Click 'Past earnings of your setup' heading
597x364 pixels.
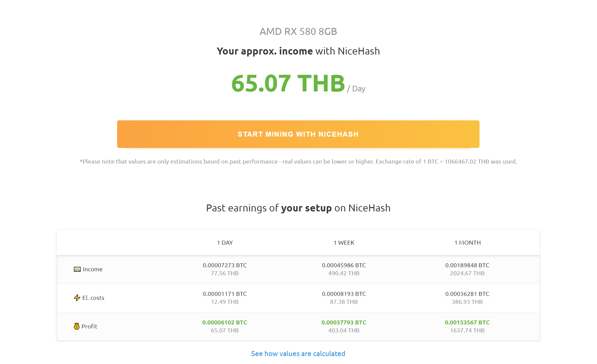click(x=298, y=208)
